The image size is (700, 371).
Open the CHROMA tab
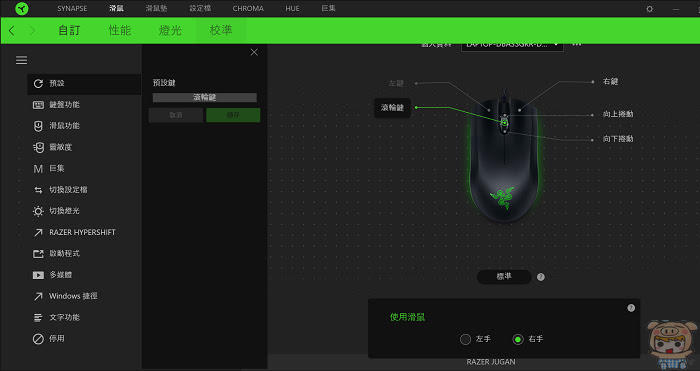(248, 8)
